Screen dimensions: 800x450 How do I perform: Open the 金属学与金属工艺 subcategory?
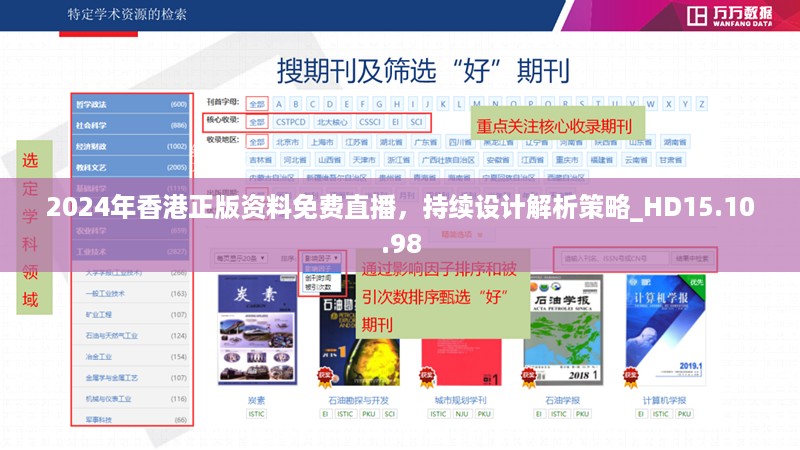tap(111, 378)
